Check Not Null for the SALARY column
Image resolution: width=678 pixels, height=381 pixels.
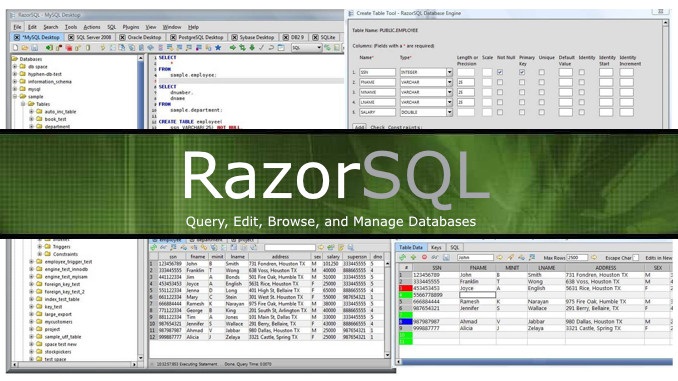(x=500, y=112)
